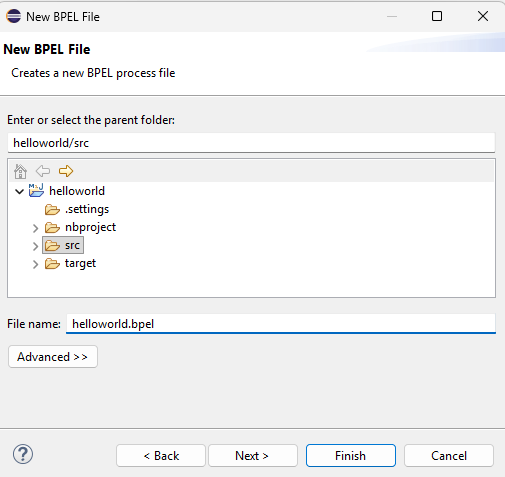Screen dimensions: 505x477
Task: Show options with Advanced >> button
Action: pyautogui.click(x=53, y=357)
